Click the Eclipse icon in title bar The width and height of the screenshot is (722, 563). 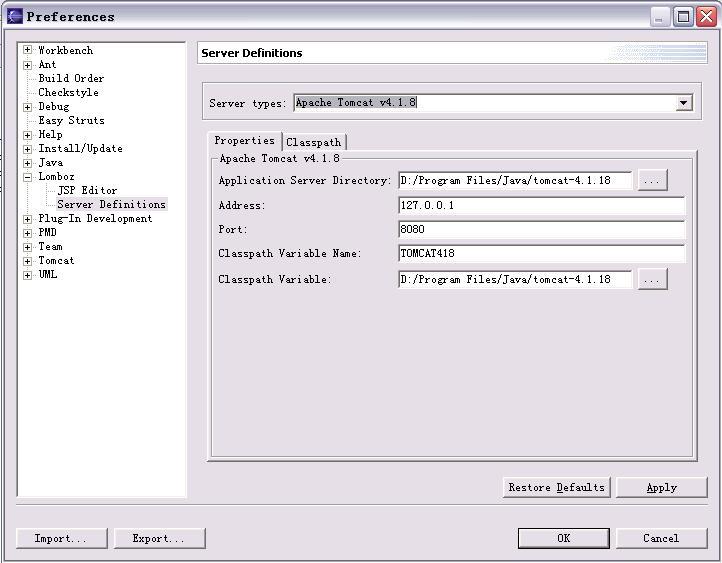click(14, 17)
